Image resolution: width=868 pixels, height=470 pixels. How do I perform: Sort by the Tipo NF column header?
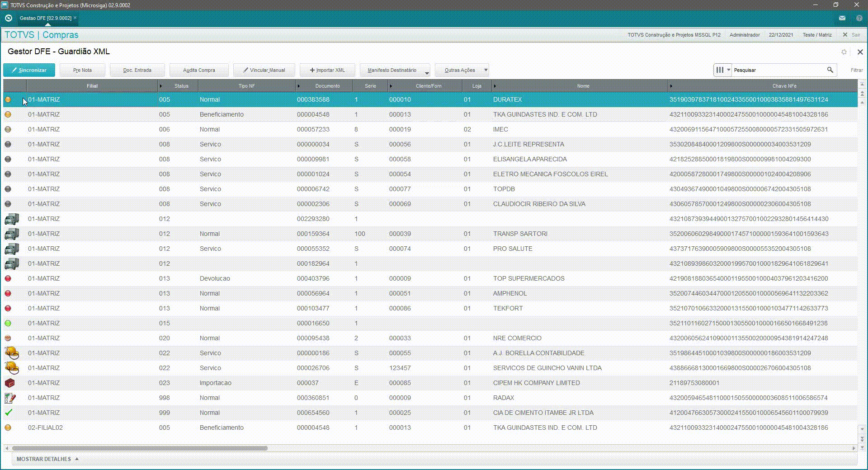point(246,86)
